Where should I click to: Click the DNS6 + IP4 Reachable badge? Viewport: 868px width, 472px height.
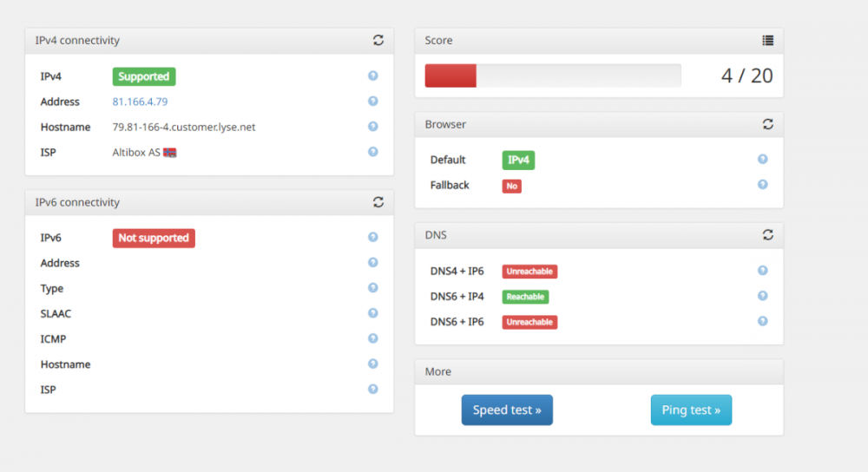(x=525, y=297)
